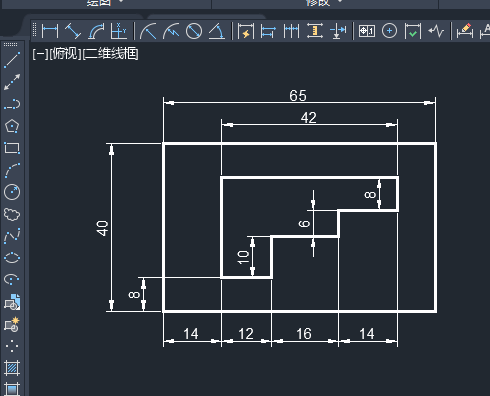Select the vertical 40 dimension text
Viewport: 490px width, 396px height.
point(103,228)
